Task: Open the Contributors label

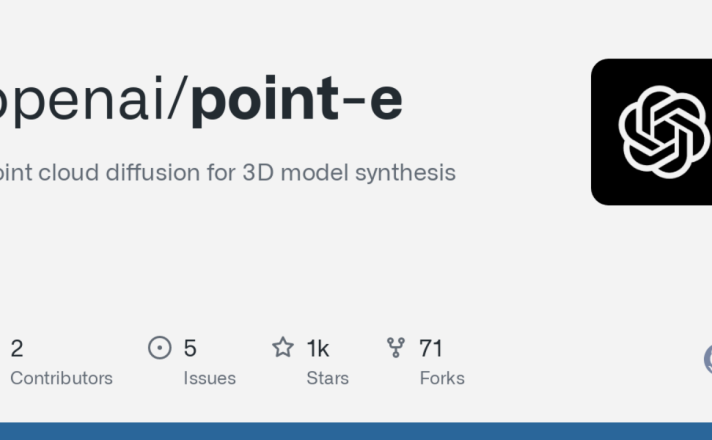Action: [x=61, y=378]
